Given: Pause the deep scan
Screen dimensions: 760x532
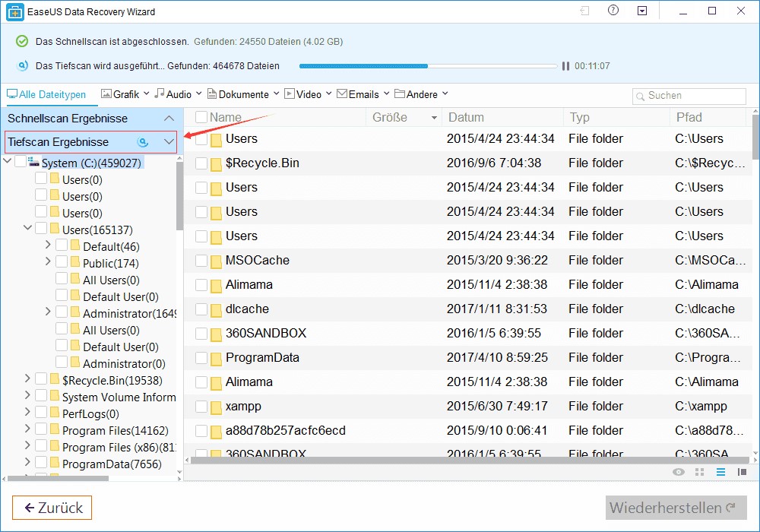Looking at the screenshot, I should (x=565, y=66).
